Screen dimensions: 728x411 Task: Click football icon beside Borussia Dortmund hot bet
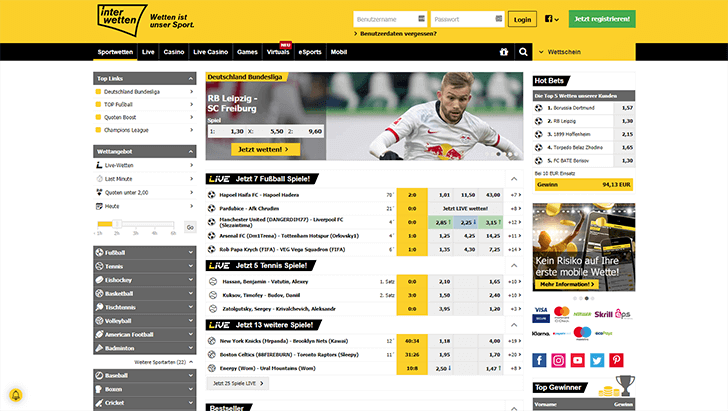(539, 108)
